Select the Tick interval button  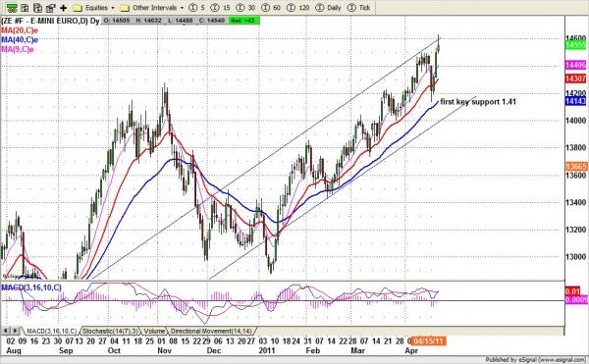358,8
